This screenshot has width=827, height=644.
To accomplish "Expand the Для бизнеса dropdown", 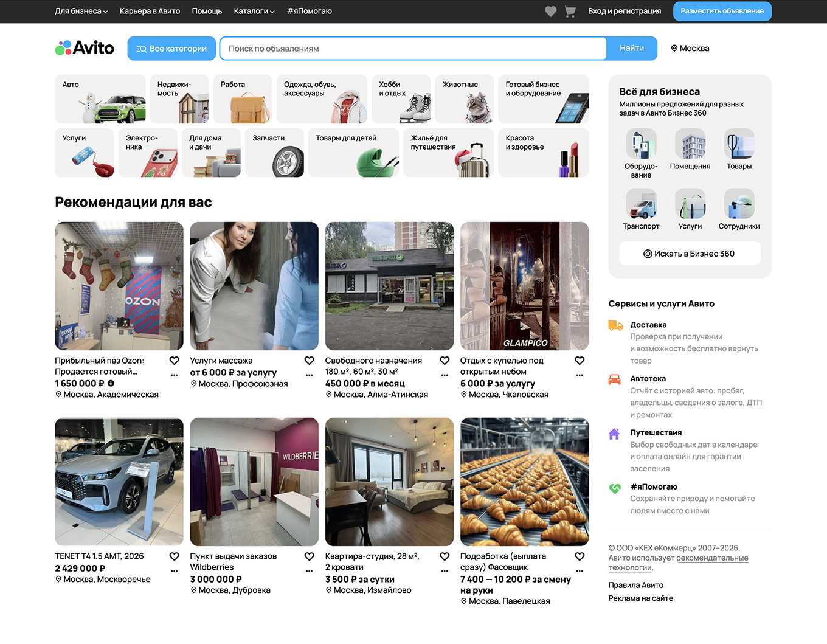I will (81, 11).
